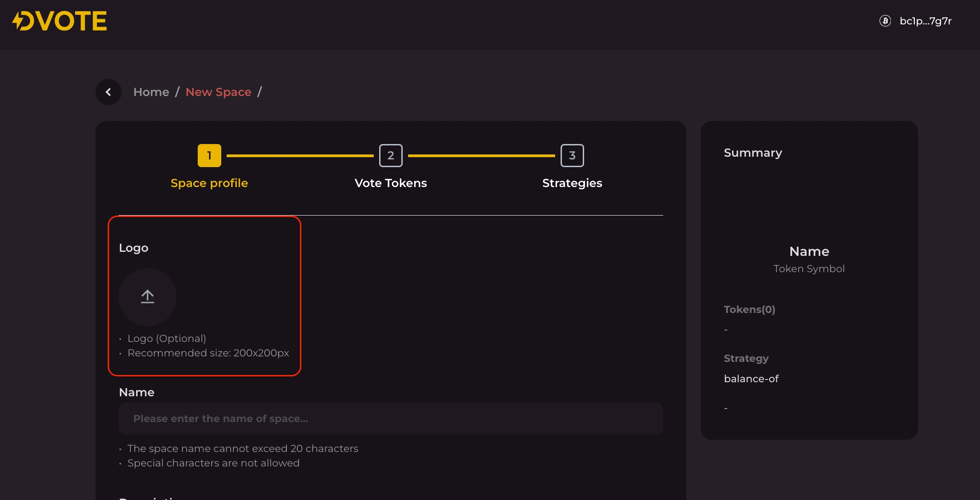Click the DVOTE logo
Image resolution: width=980 pixels, height=500 pixels.
click(x=60, y=21)
